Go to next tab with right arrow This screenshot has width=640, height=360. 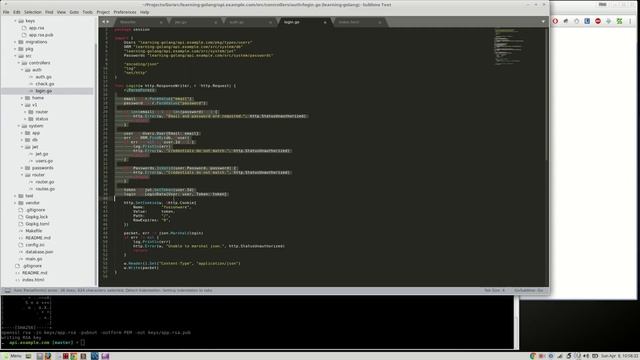(108, 22)
